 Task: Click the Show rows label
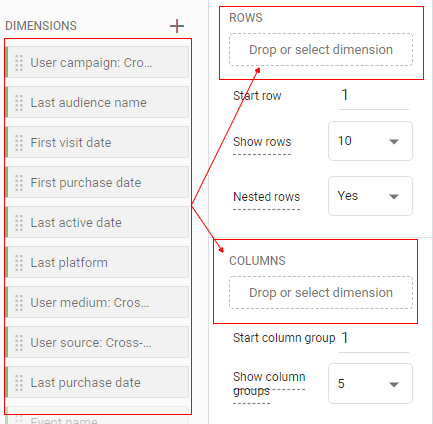pyautogui.click(x=262, y=142)
